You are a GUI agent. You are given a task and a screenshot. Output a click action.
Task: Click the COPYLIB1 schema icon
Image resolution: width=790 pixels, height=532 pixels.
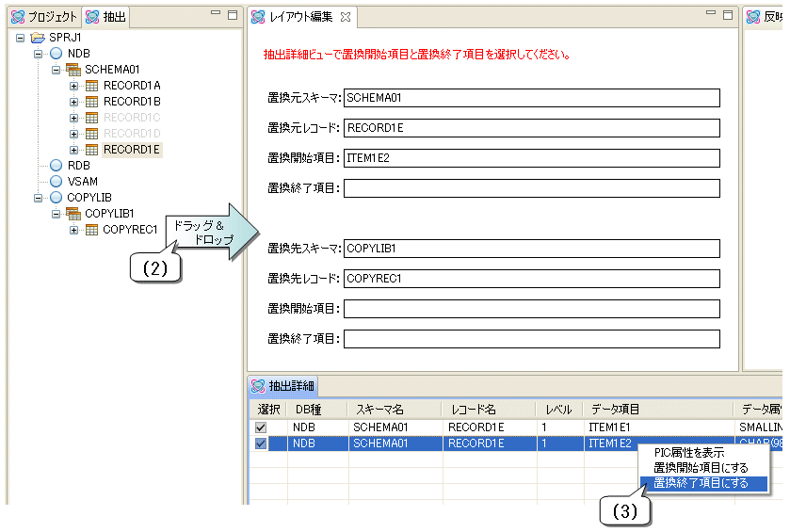73,214
